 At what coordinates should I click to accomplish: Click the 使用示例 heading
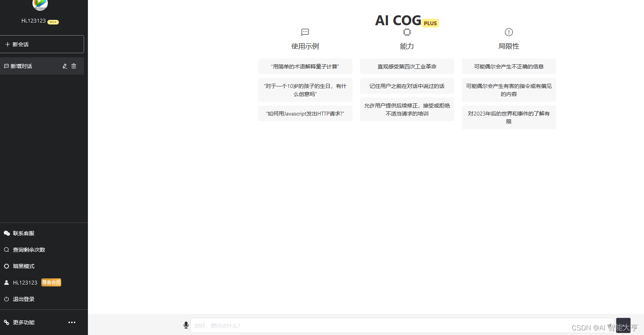tap(305, 46)
